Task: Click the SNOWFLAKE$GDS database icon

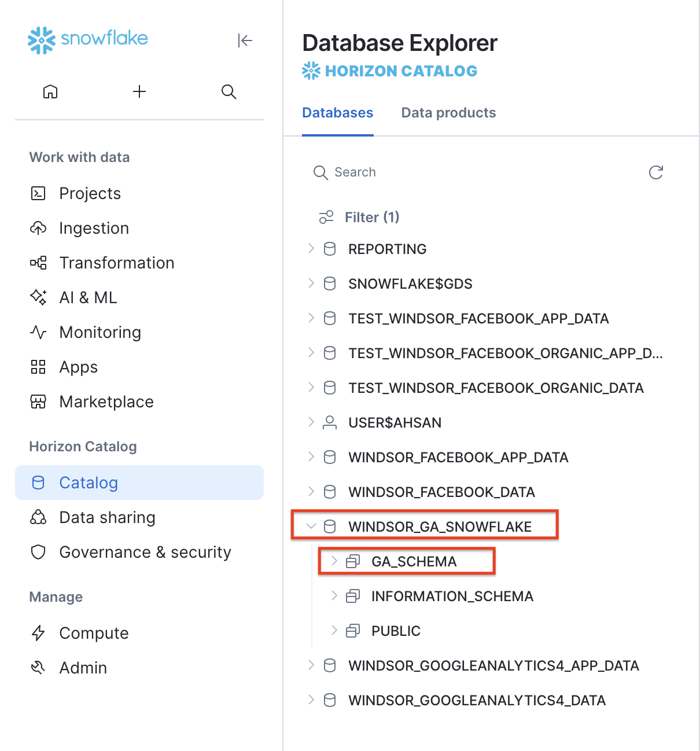Action: (330, 284)
